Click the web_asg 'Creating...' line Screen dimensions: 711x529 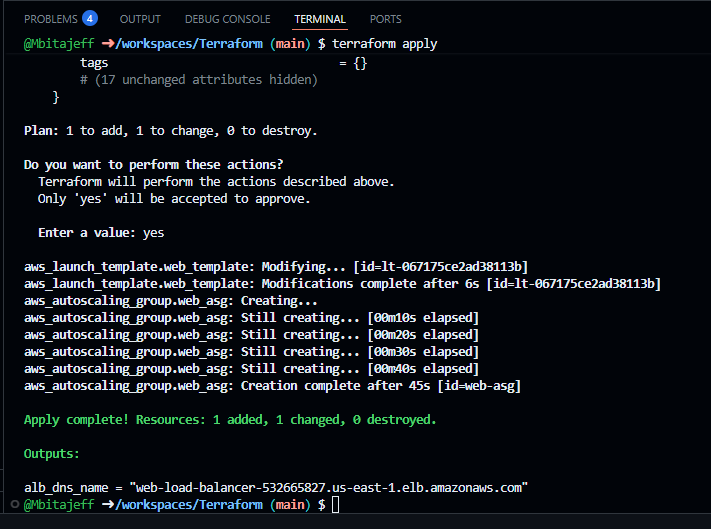click(x=170, y=301)
